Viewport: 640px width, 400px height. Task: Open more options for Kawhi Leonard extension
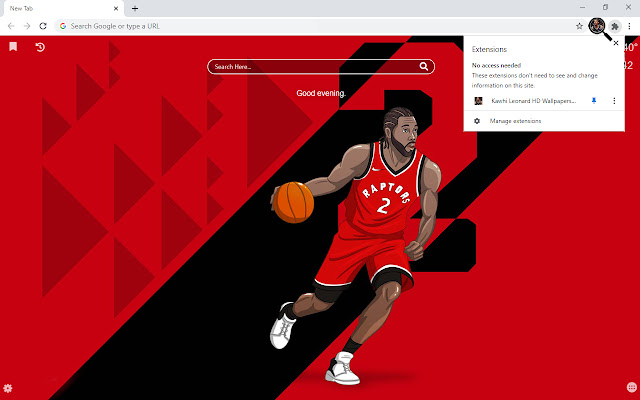tap(614, 100)
